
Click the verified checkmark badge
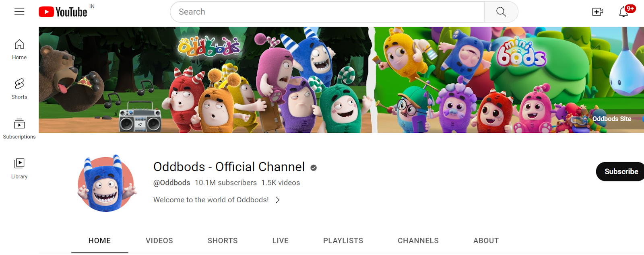pos(314,168)
